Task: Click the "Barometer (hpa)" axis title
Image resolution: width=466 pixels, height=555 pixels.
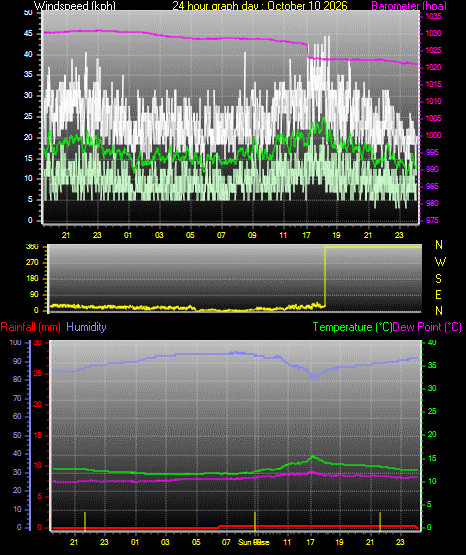Action: (409, 5)
